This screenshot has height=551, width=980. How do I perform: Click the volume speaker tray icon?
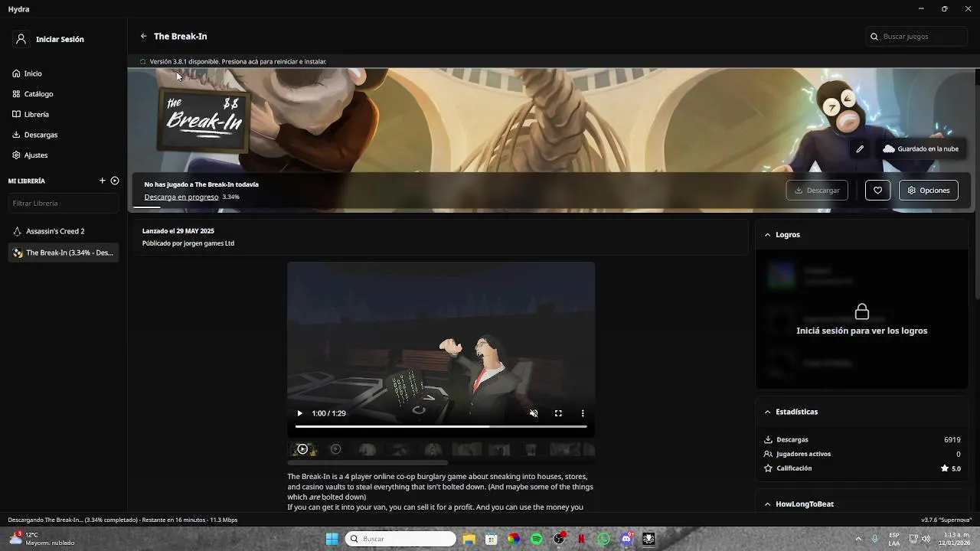926,539
